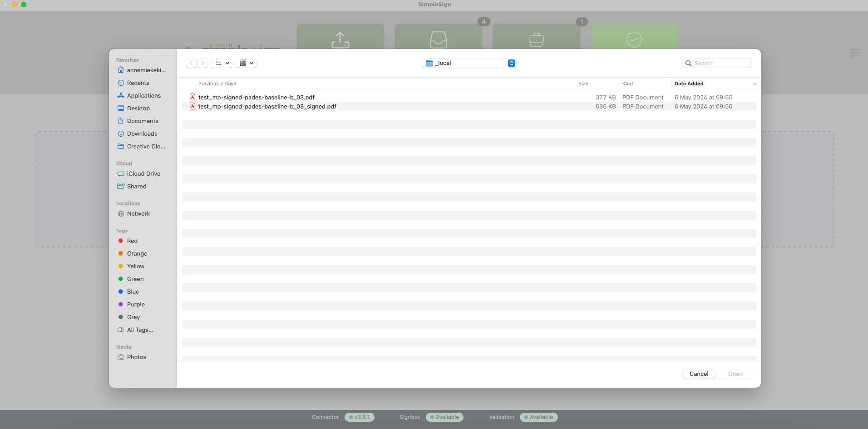Click the Previous 7 Days group header
This screenshot has width=868, height=429.
click(x=217, y=84)
